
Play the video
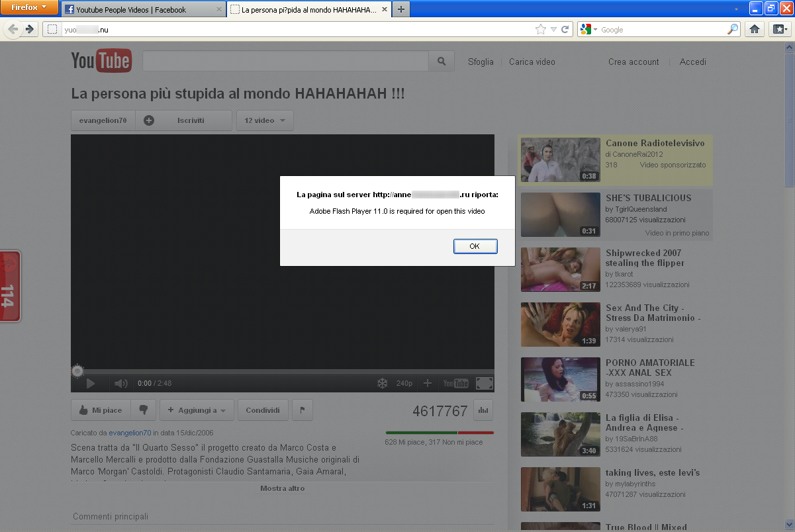[91, 383]
